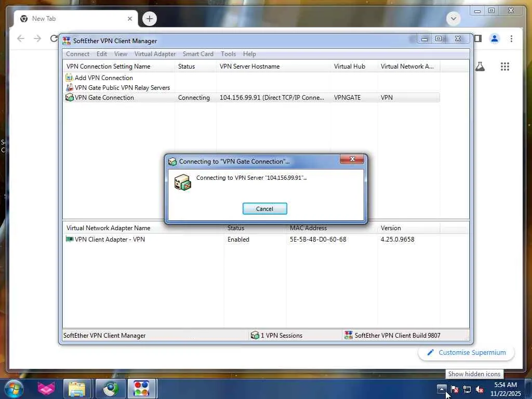Open the browser tab search dropdown
The width and height of the screenshot is (532, 399).
pyautogui.click(x=453, y=18)
